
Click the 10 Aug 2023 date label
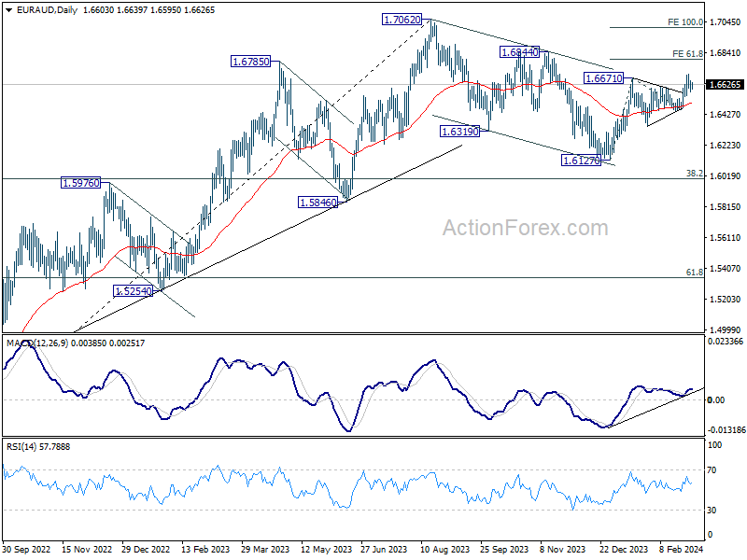(x=444, y=549)
